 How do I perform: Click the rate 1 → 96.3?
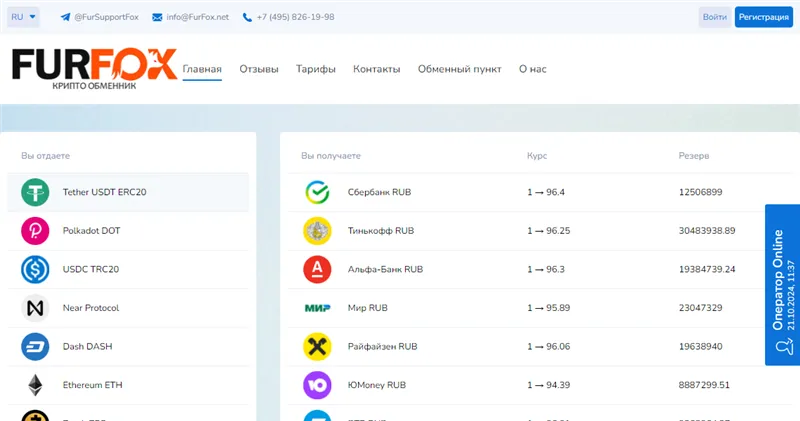click(x=546, y=269)
